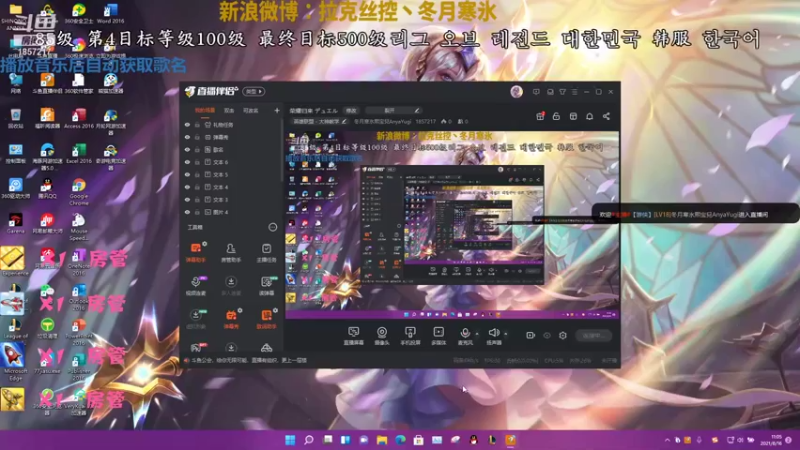Lock the 礼物任务 source layer
800x450 pixels.
[197, 124]
